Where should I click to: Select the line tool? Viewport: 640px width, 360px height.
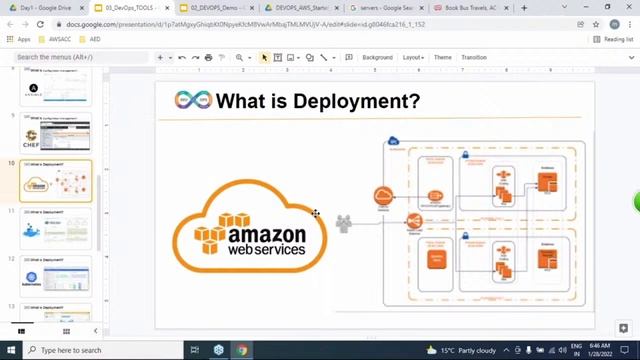324,58
